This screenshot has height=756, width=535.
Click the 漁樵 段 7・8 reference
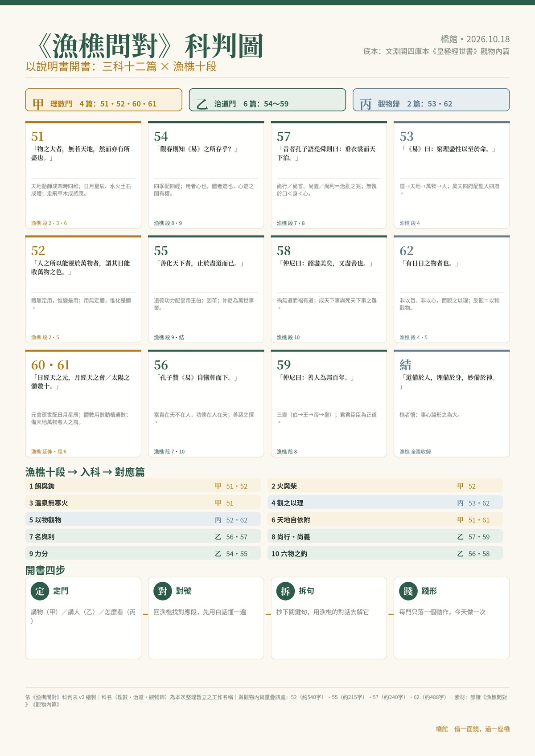coord(291,223)
